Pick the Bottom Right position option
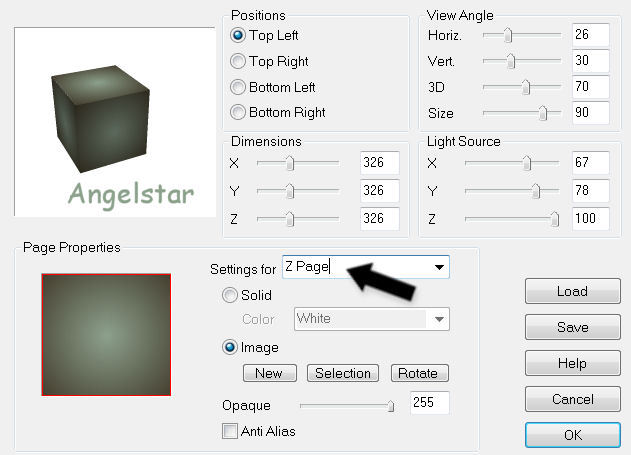Viewport: 631px width, 455px height. (x=238, y=113)
